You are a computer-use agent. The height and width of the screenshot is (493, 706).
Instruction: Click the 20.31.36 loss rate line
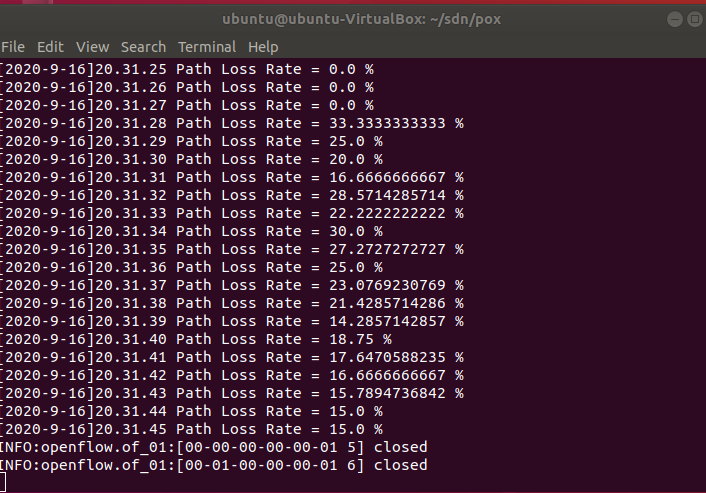[x=191, y=267]
